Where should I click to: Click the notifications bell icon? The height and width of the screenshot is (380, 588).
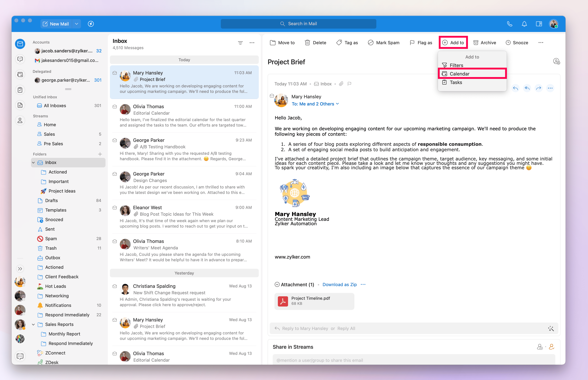[x=524, y=24]
